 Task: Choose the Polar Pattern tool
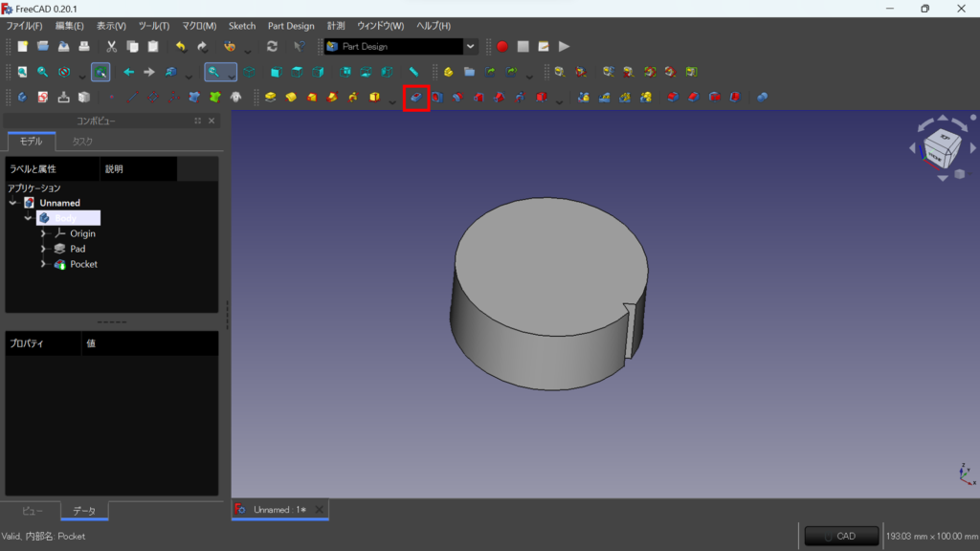(x=625, y=98)
